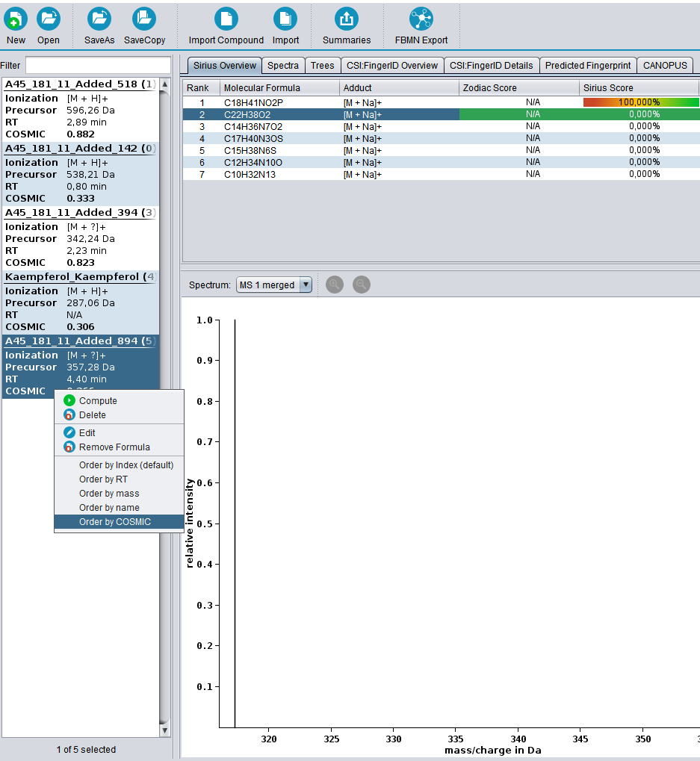This screenshot has width=700, height=761.
Task: Sort by the Rank column header
Action: click(x=202, y=88)
